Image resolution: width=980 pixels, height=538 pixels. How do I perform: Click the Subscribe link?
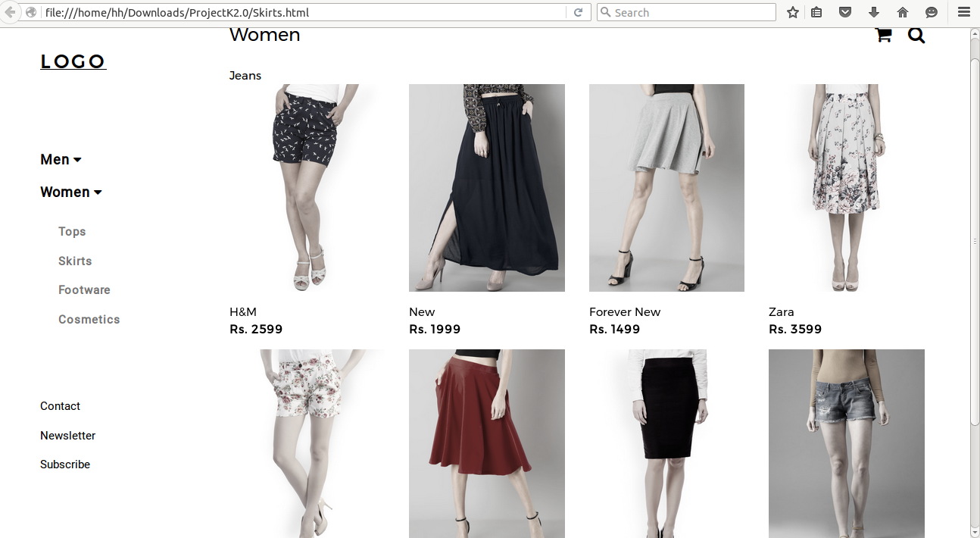[x=65, y=464]
